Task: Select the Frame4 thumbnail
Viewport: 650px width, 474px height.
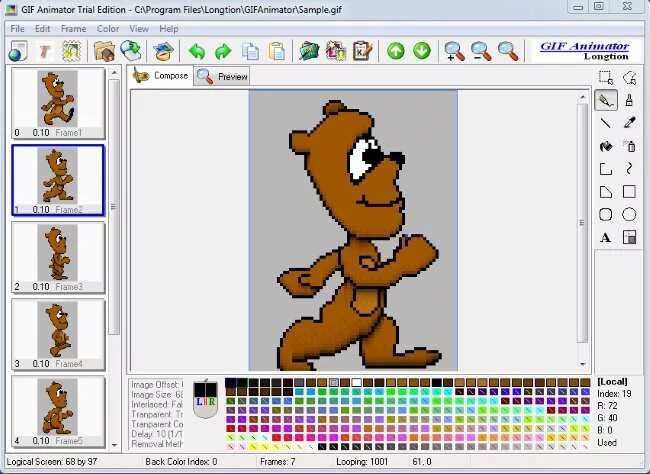Action: pos(58,335)
